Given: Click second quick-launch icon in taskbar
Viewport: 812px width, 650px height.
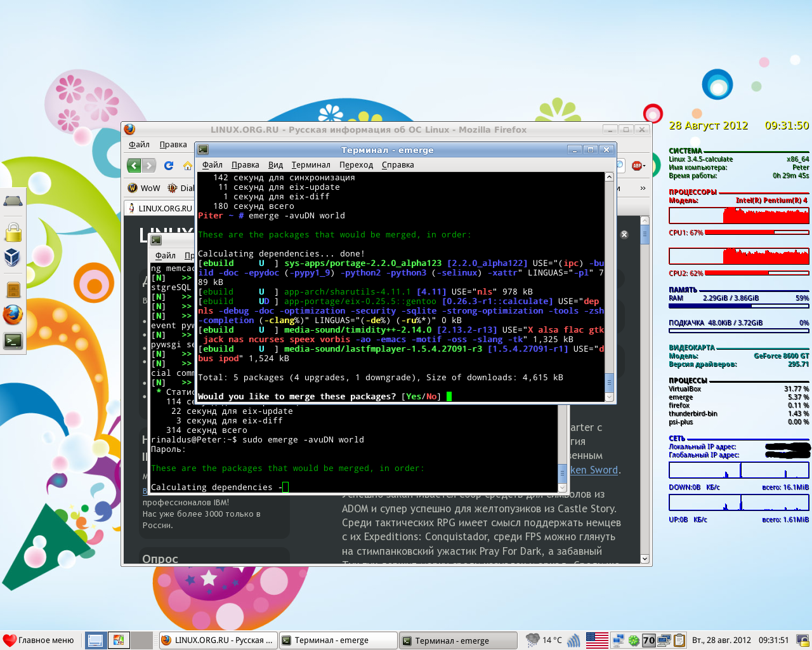Looking at the screenshot, I should click(x=118, y=640).
